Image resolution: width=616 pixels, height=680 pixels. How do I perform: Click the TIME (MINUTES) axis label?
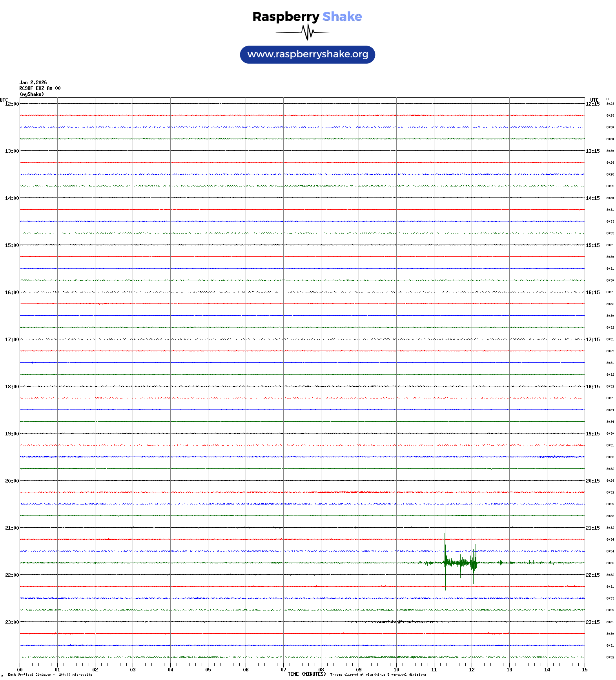coord(306,674)
